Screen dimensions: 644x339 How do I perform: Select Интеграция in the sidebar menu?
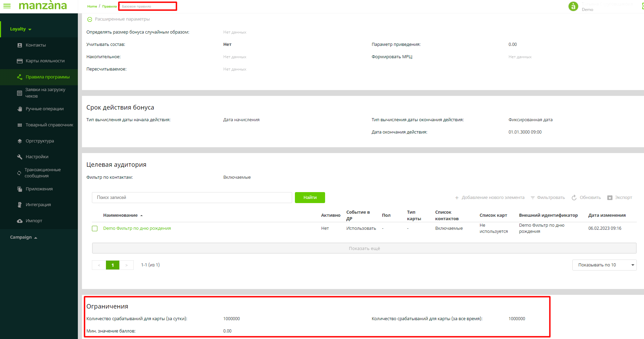click(x=38, y=205)
